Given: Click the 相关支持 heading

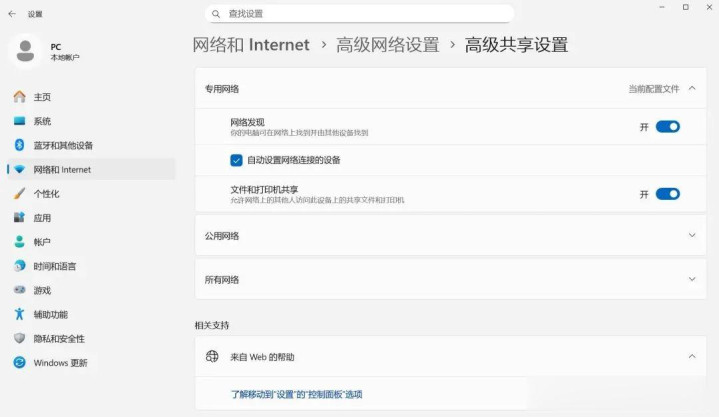Looking at the screenshot, I should coord(212,325).
